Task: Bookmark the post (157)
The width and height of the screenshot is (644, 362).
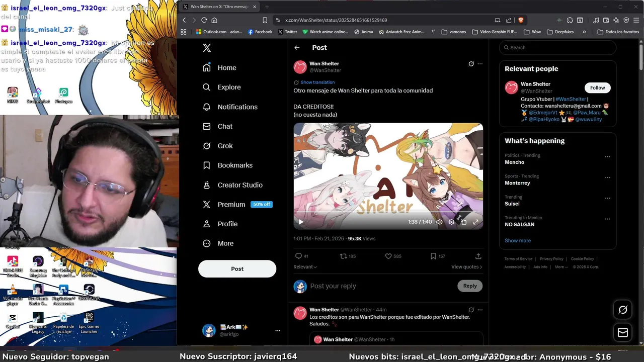Action: (437, 256)
